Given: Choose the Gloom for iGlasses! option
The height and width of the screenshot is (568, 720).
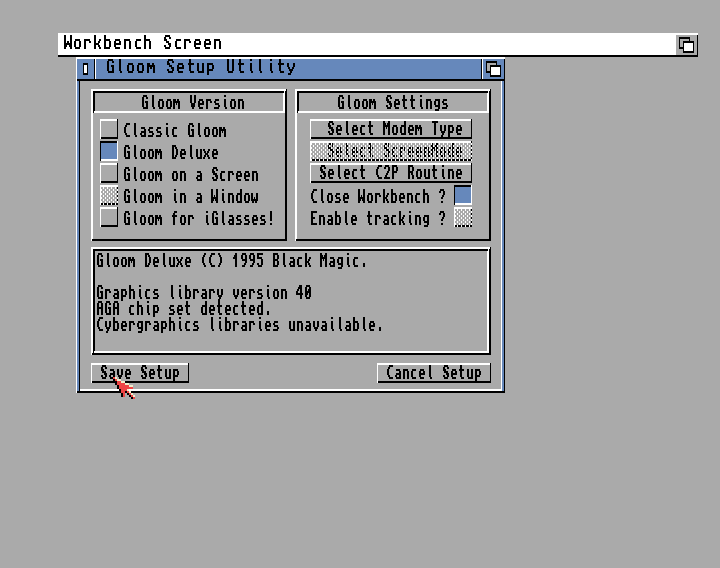Looking at the screenshot, I should (109, 218).
